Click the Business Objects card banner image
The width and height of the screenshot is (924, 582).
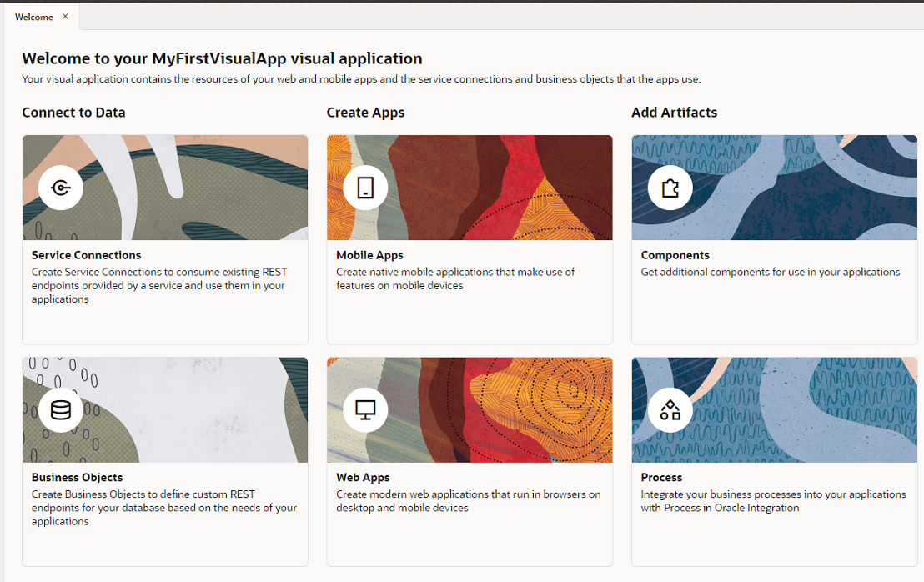165,410
